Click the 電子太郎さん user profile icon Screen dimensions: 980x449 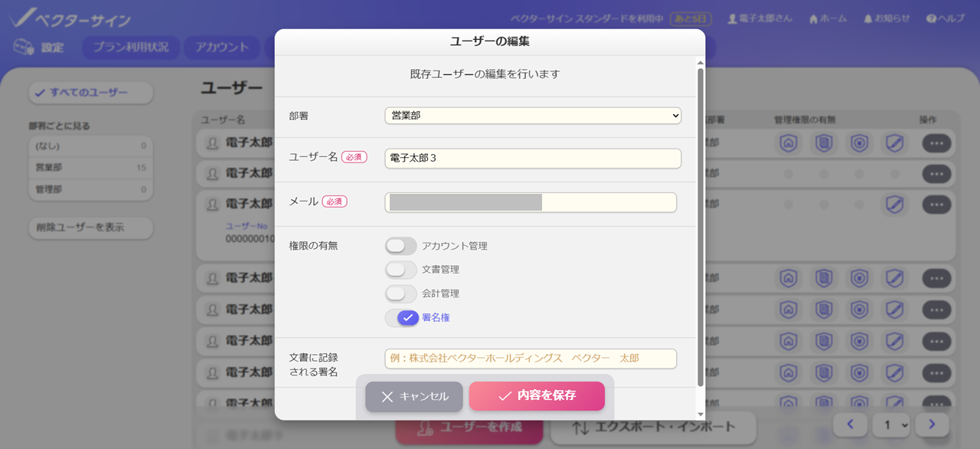[732, 18]
